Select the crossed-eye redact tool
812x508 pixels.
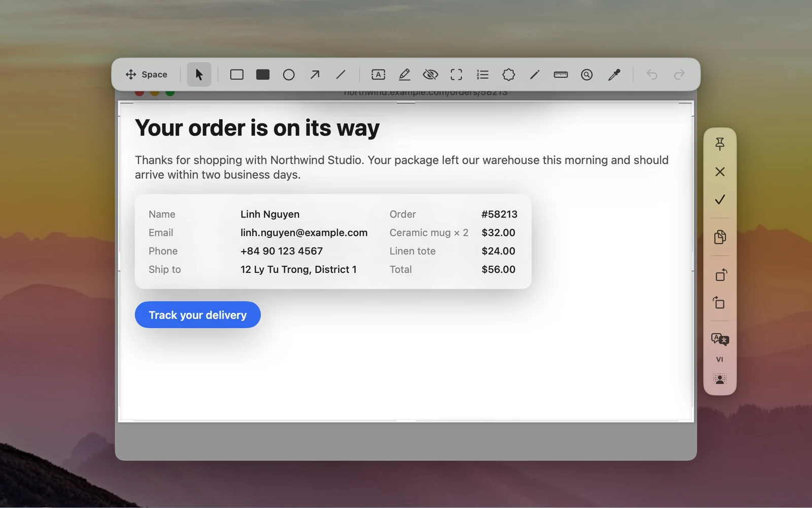tap(430, 75)
